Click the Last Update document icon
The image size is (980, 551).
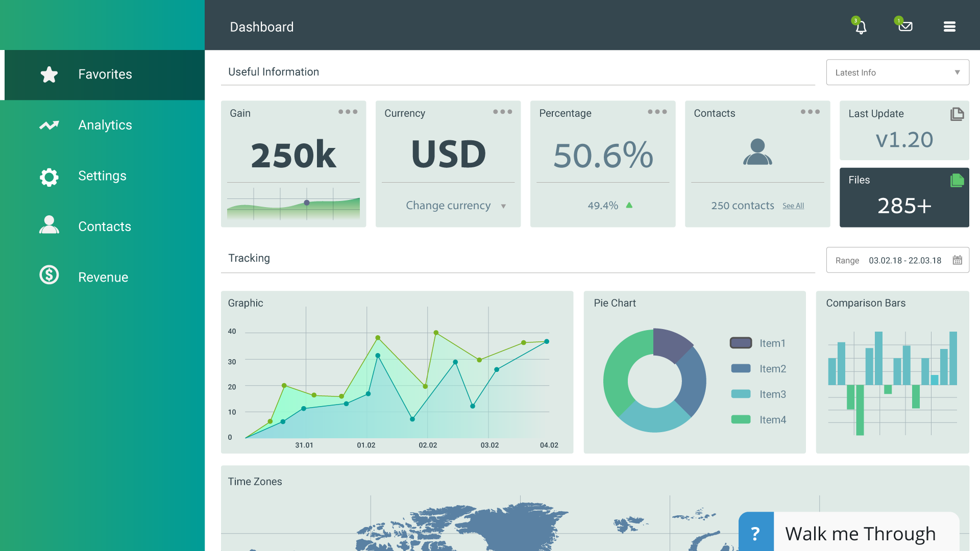click(x=957, y=114)
